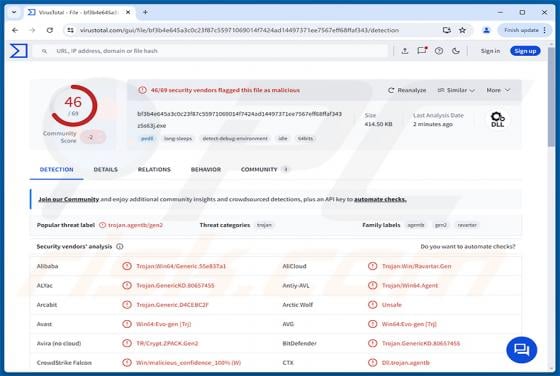Viewport: 560px width, 376px height.
Task: Click the warning icon in AliCloud row
Action: [372, 266]
